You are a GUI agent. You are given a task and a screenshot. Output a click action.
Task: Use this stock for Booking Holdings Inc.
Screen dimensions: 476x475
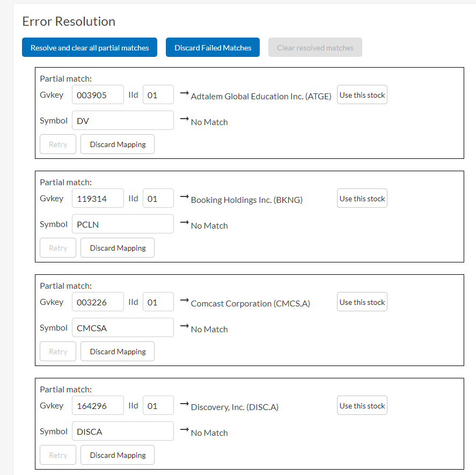tap(362, 199)
